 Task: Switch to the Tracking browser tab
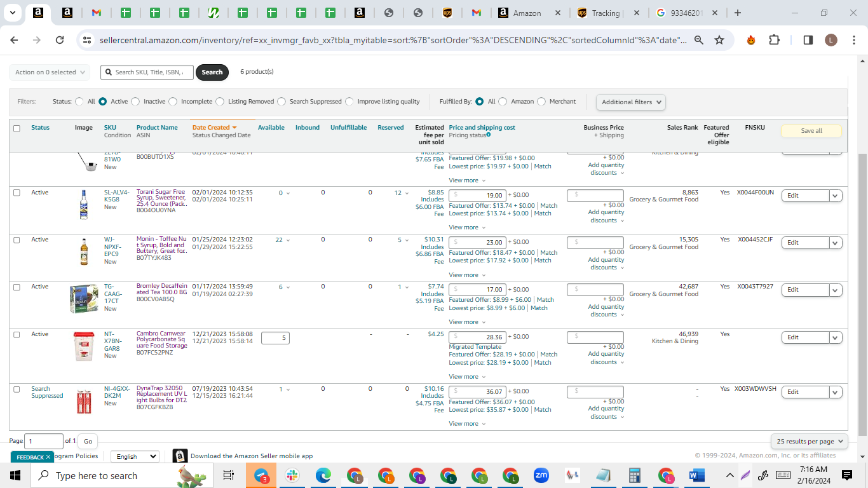coord(606,13)
